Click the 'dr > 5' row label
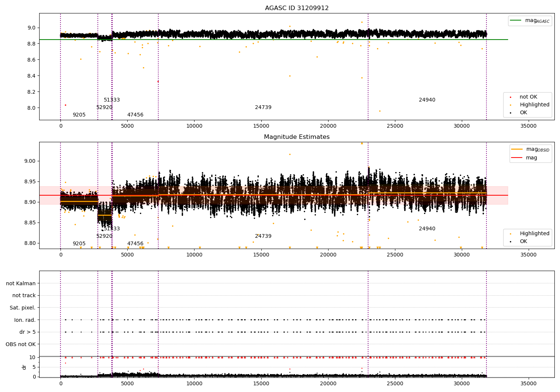This screenshot has height=392, width=560. coord(28,332)
